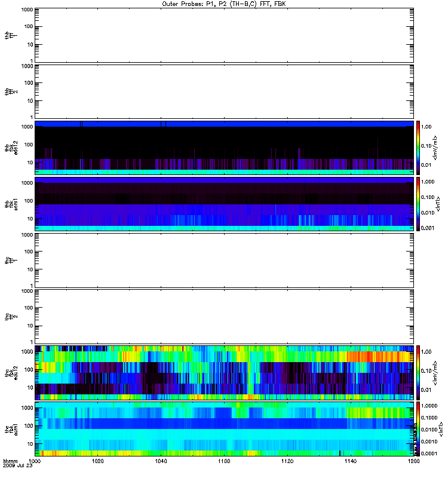Click the thc fbk scm1 y-axis label
Image resolution: width=448 pixels, height=478 pixels.
pyautogui.click(x=11, y=429)
